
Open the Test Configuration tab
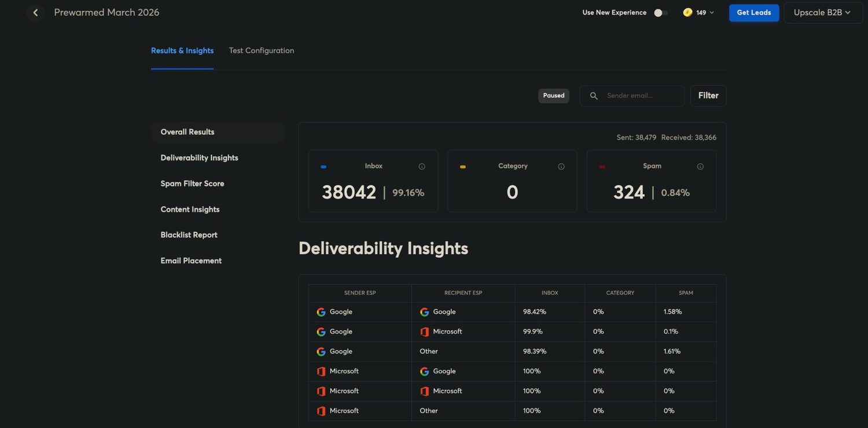(262, 50)
